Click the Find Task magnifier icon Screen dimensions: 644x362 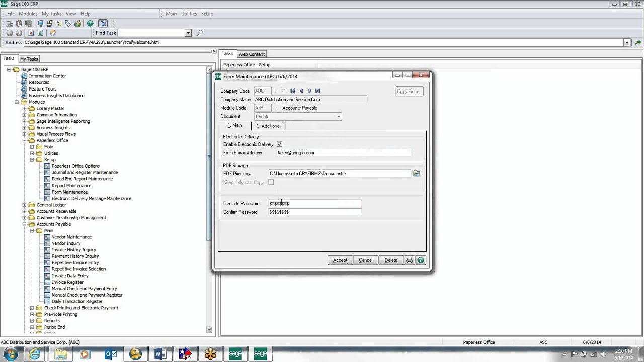(x=200, y=33)
